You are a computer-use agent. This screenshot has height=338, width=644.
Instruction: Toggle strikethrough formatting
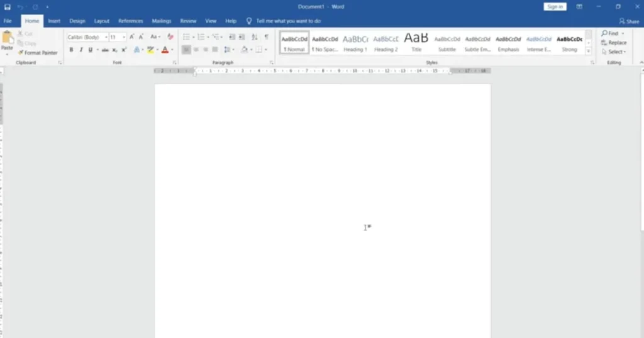(105, 50)
